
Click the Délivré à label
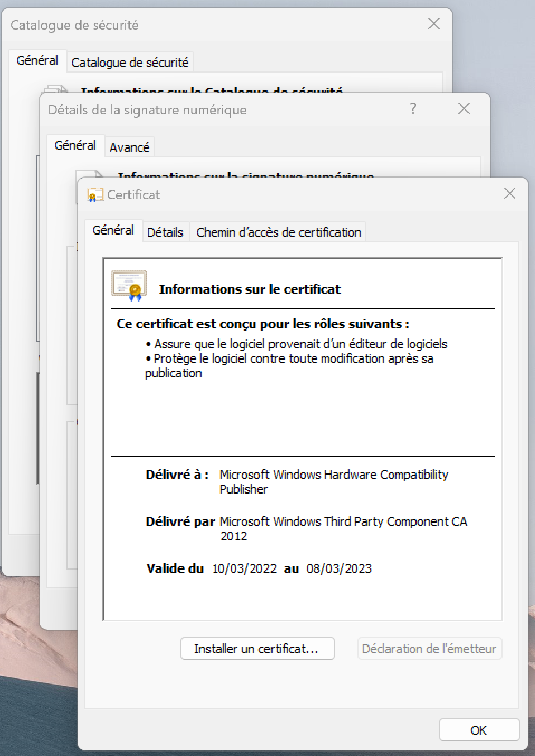point(177,475)
